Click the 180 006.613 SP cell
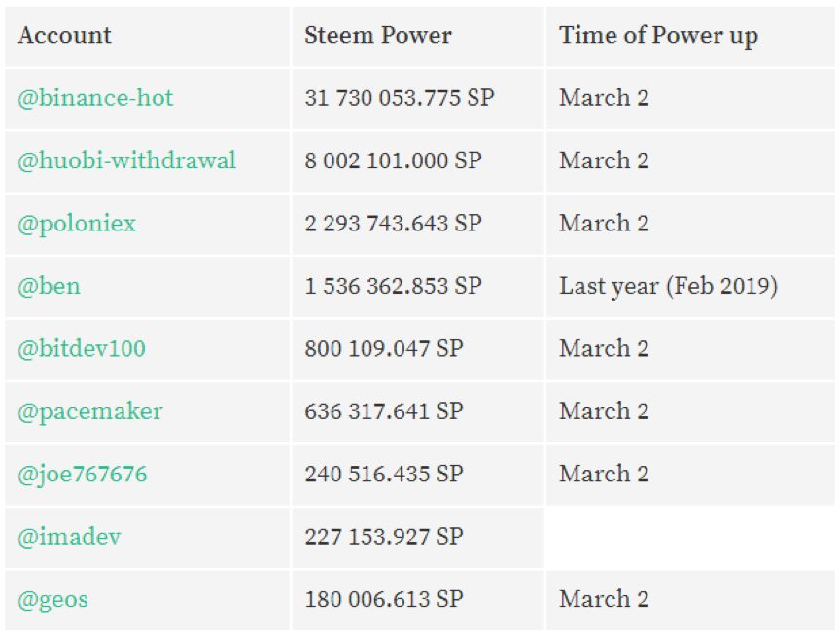The width and height of the screenshot is (840, 637). pyautogui.click(x=383, y=599)
